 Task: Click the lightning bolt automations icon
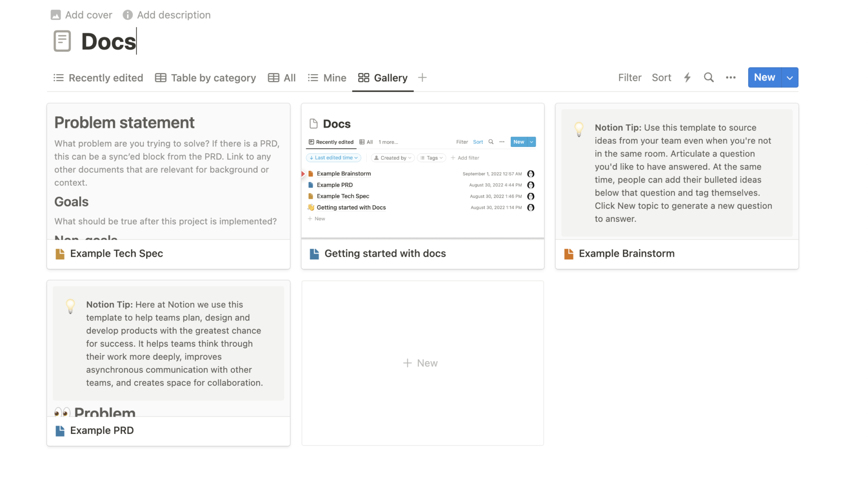click(x=687, y=78)
